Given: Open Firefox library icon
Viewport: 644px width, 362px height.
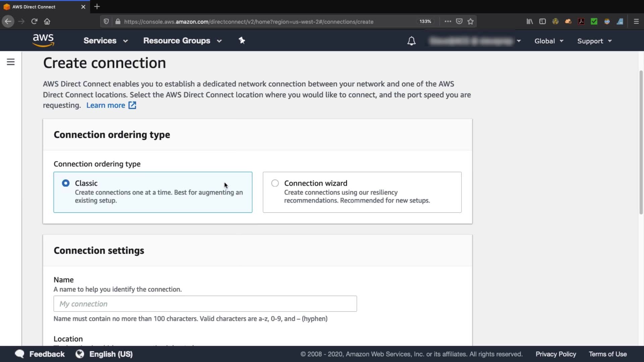Looking at the screenshot, I should click(x=529, y=21).
